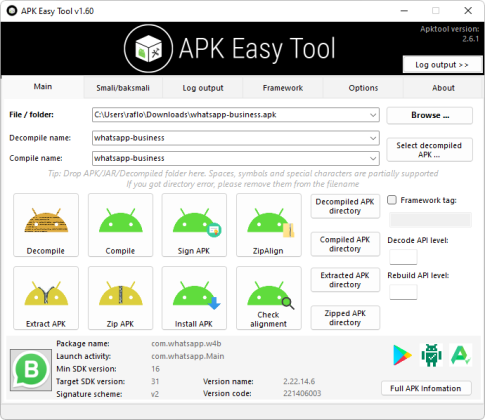The width and height of the screenshot is (485, 420).
Task: Click launch activity value com.whatsapp.Main
Action: [188, 356]
